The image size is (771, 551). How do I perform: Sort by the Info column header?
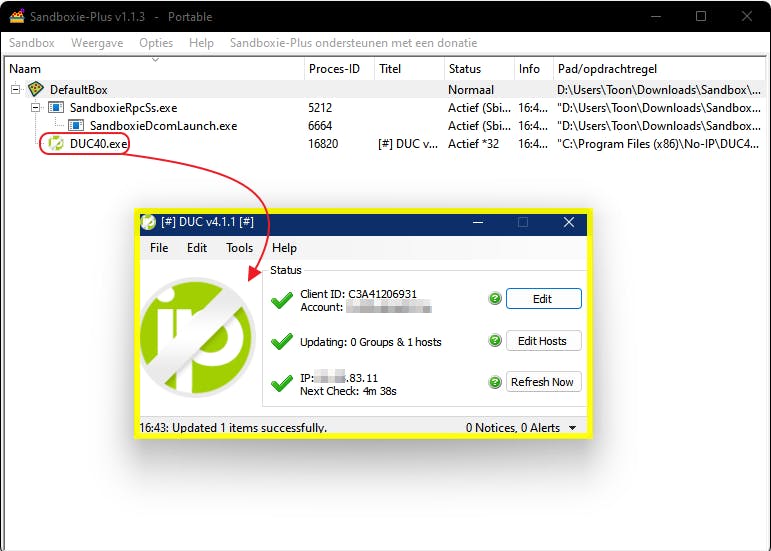point(534,69)
